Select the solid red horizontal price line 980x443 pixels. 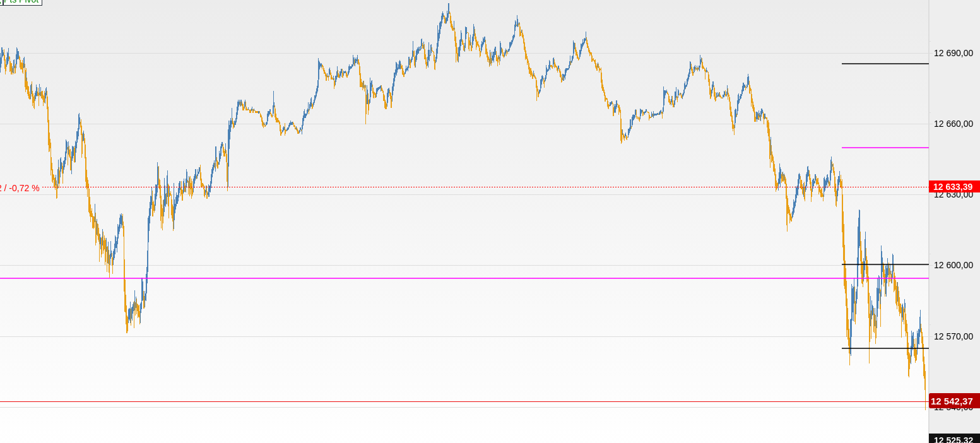coord(442,401)
